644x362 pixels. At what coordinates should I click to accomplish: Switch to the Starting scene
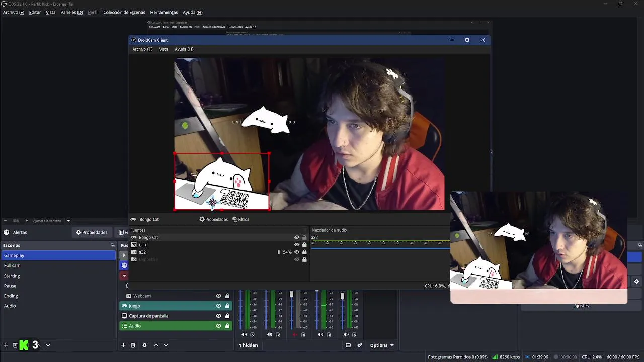(x=58, y=276)
